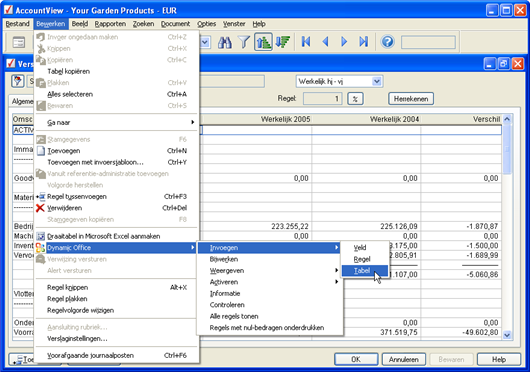Screen dimensions: 530x372
Task: Open the toolbar dropdown arrow beside binoculars
Action: 205,42
